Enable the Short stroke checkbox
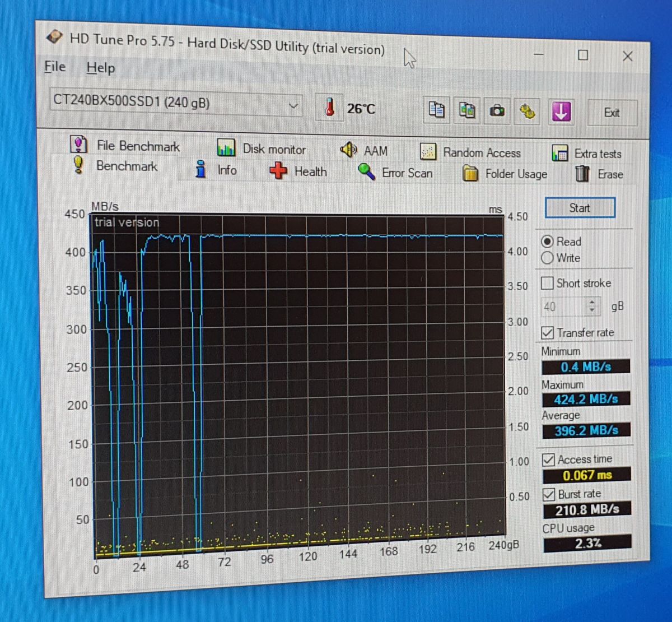The height and width of the screenshot is (622, 672). (x=547, y=283)
